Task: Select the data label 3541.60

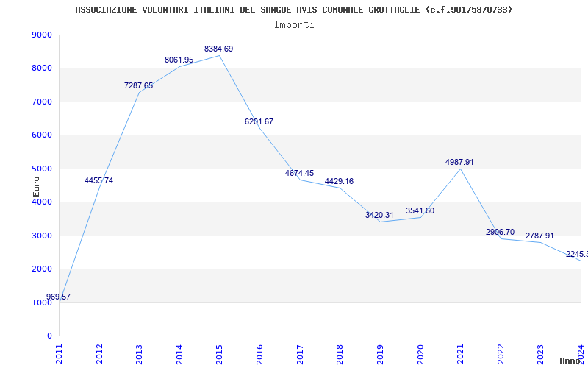Action: point(420,210)
